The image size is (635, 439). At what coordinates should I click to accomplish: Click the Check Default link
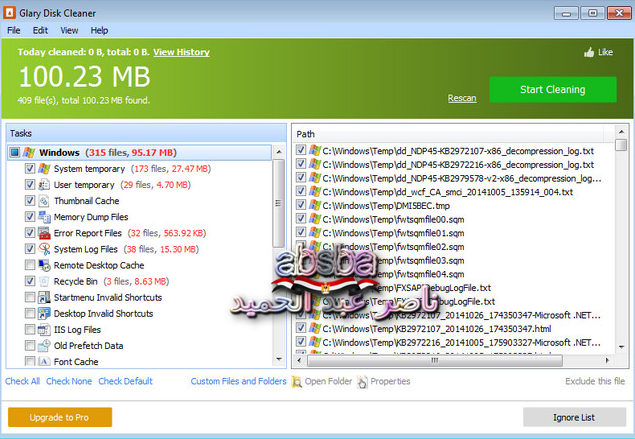(126, 381)
